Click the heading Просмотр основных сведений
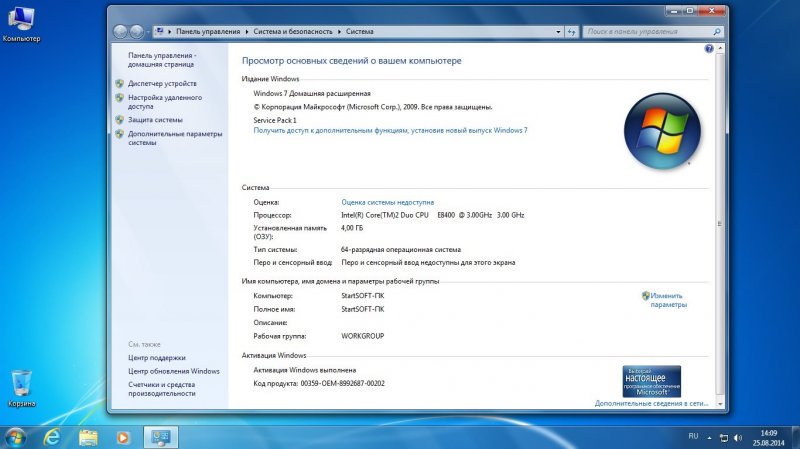 [352, 61]
